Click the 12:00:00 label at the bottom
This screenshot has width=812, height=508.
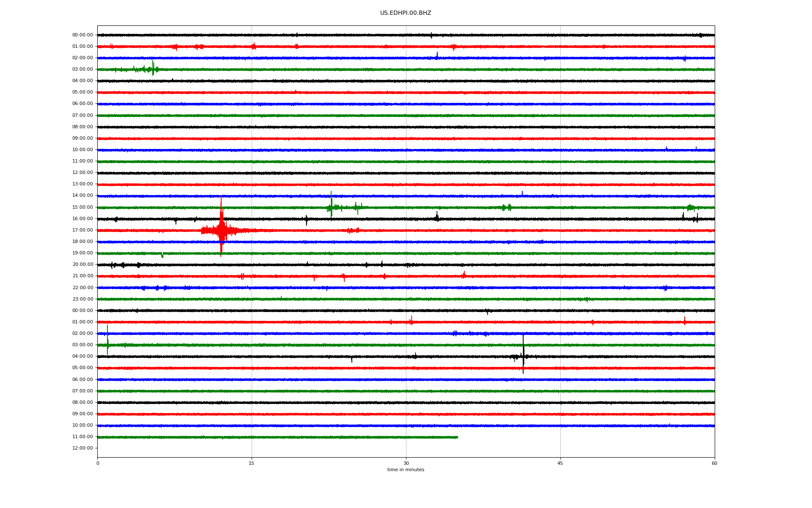coord(82,448)
